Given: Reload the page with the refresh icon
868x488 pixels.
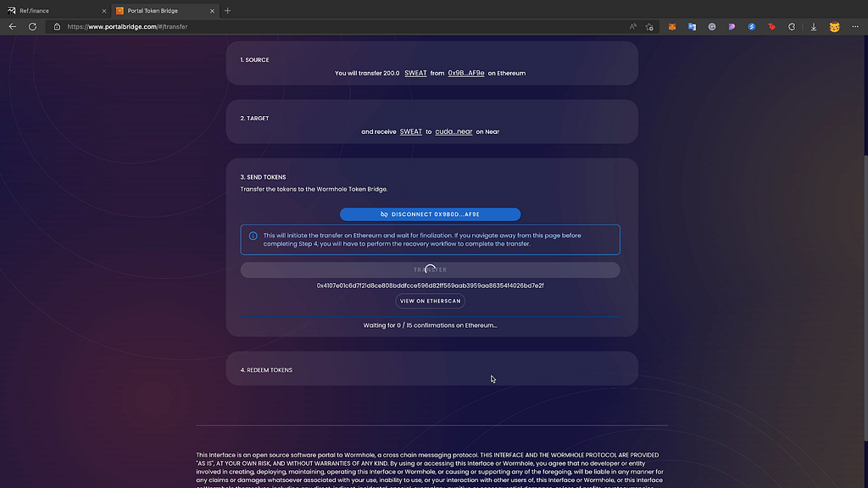Looking at the screenshot, I should [x=33, y=26].
